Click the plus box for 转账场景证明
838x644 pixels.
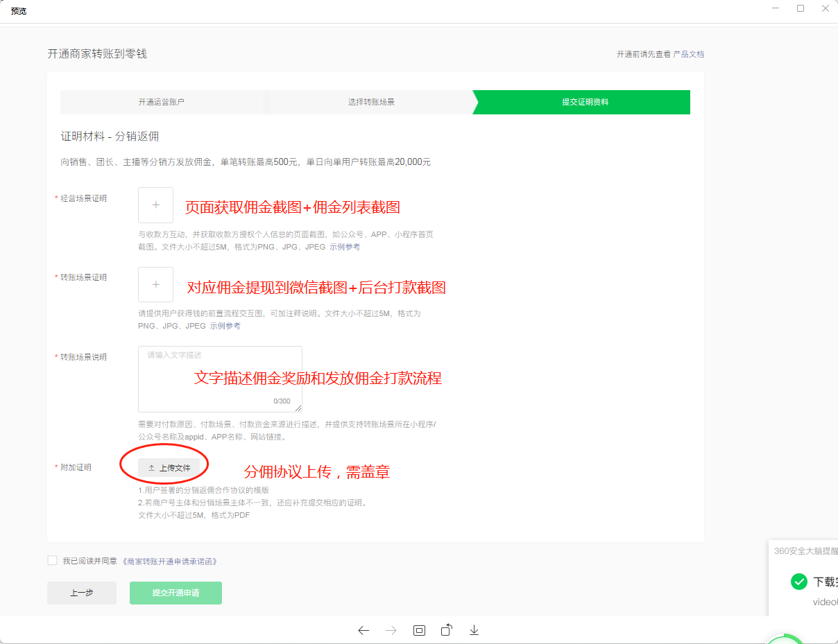pos(155,284)
